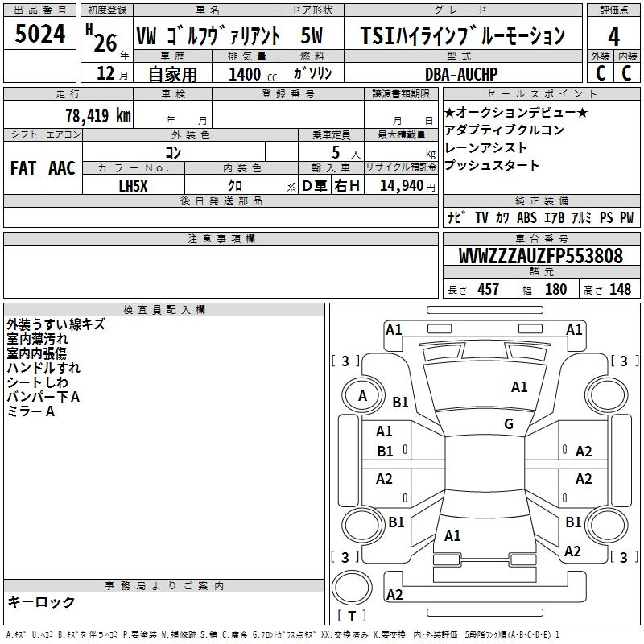Click the G mark on the windshield
This screenshot has width=644, height=644.
pyautogui.click(x=509, y=424)
